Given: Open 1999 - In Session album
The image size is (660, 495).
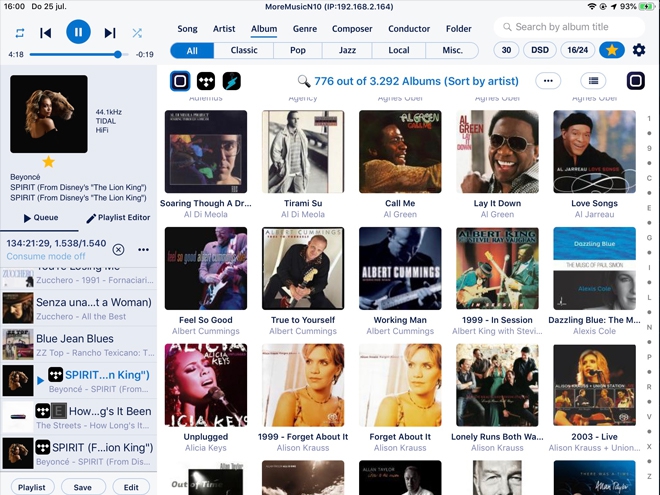Looking at the screenshot, I should pos(498,268).
